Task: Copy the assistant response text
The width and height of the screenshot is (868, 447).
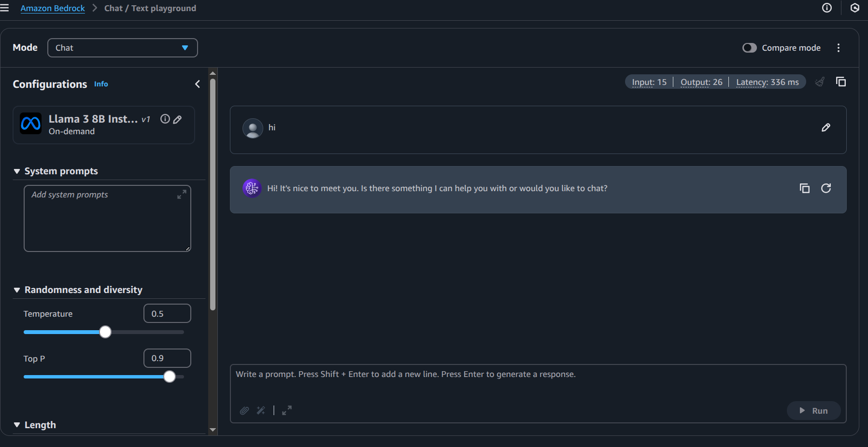Action: tap(805, 188)
